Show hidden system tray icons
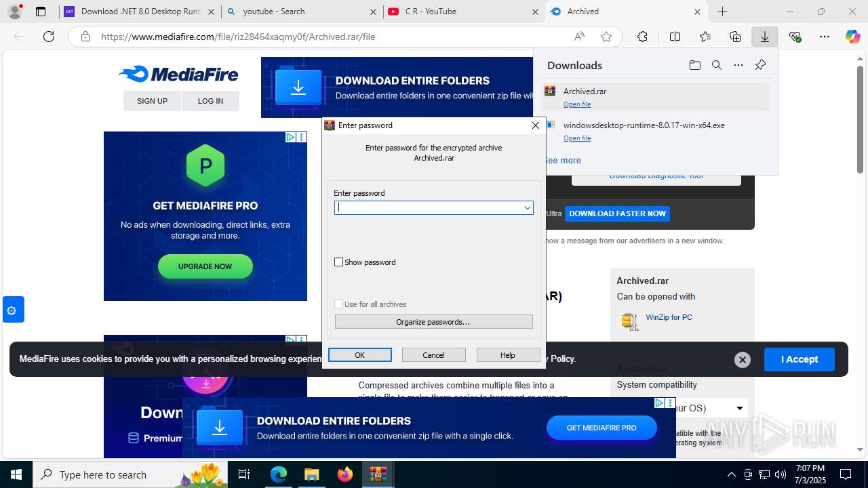The width and height of the screenshot is (868, 488). click(731, 474)
